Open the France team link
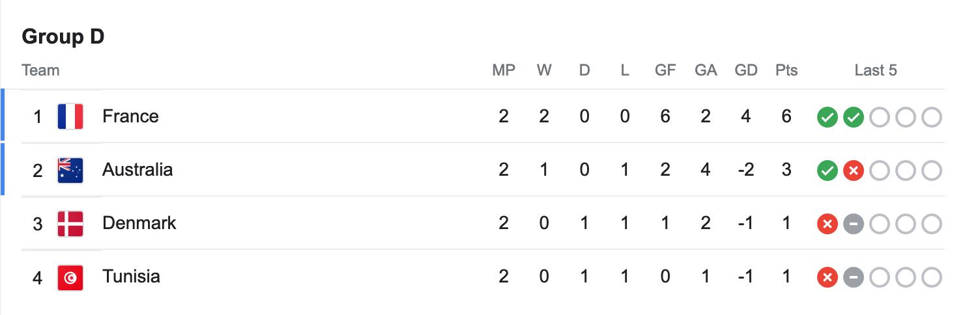This screenshot has width=980, height=315. tap(130, 116)
